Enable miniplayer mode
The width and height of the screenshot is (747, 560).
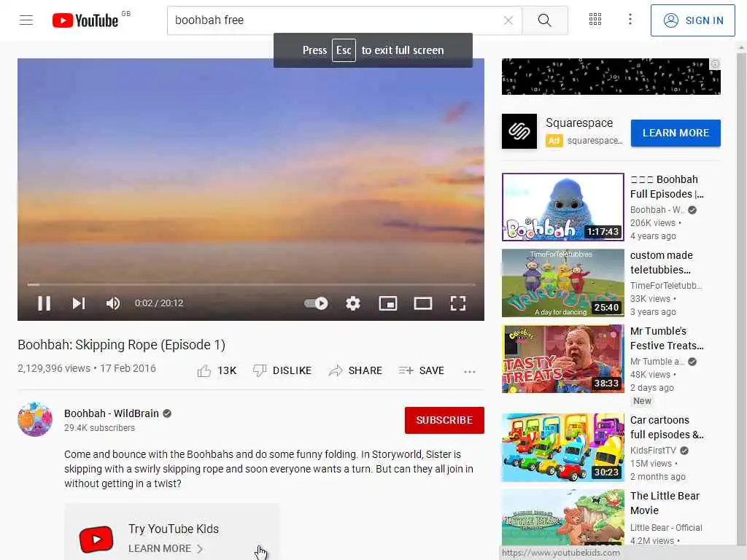(388, 303)
